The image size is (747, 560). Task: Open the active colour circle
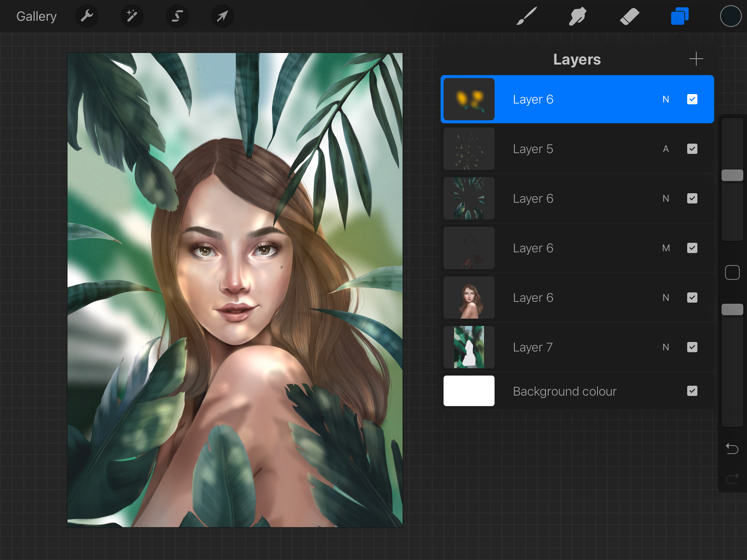[730, 16]
